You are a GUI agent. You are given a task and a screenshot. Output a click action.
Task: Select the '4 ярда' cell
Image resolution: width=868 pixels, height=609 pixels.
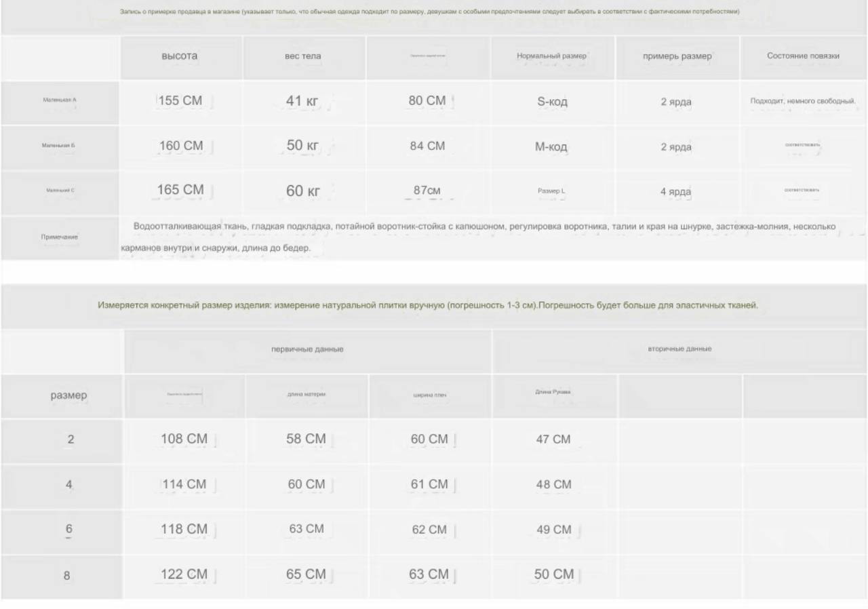coord(676,191)
